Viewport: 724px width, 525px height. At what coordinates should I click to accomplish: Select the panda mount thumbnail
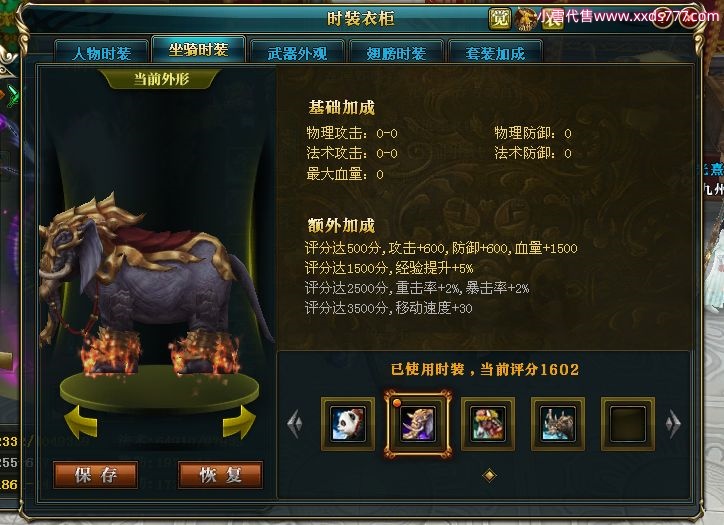348,424
